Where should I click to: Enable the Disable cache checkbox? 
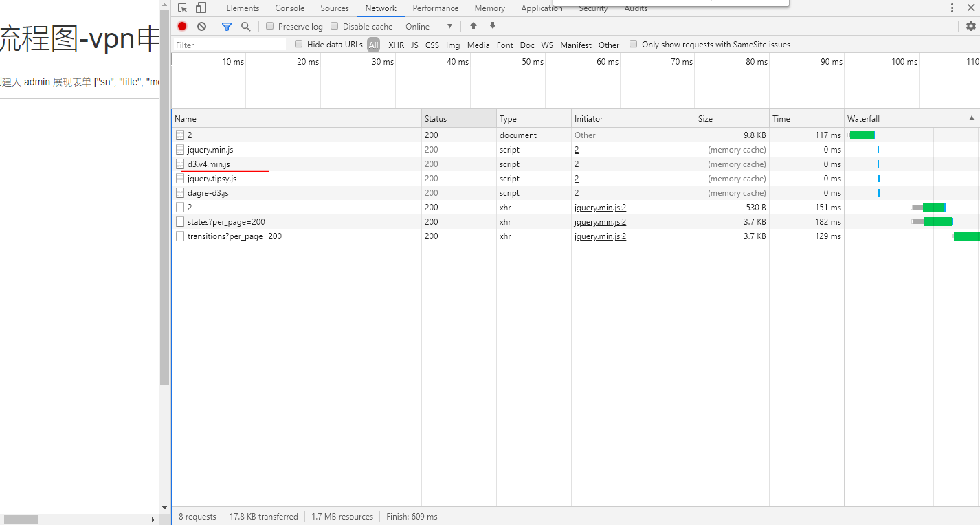[x=335, y=26]
